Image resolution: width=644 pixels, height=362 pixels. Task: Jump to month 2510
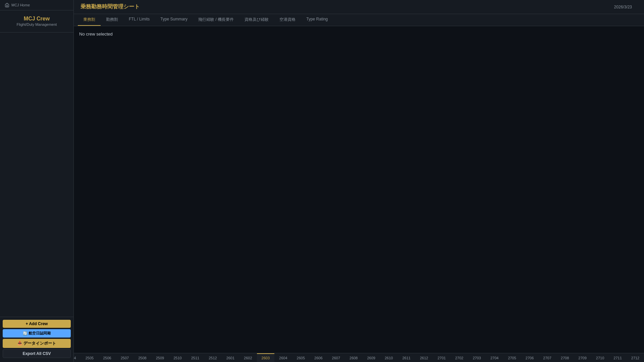click(177, 358)
